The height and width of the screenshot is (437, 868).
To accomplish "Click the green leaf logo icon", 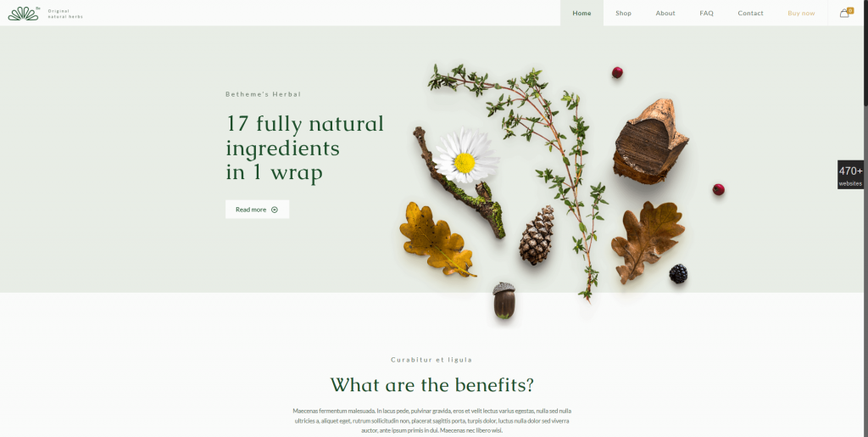I will click(x=23, y=14).
